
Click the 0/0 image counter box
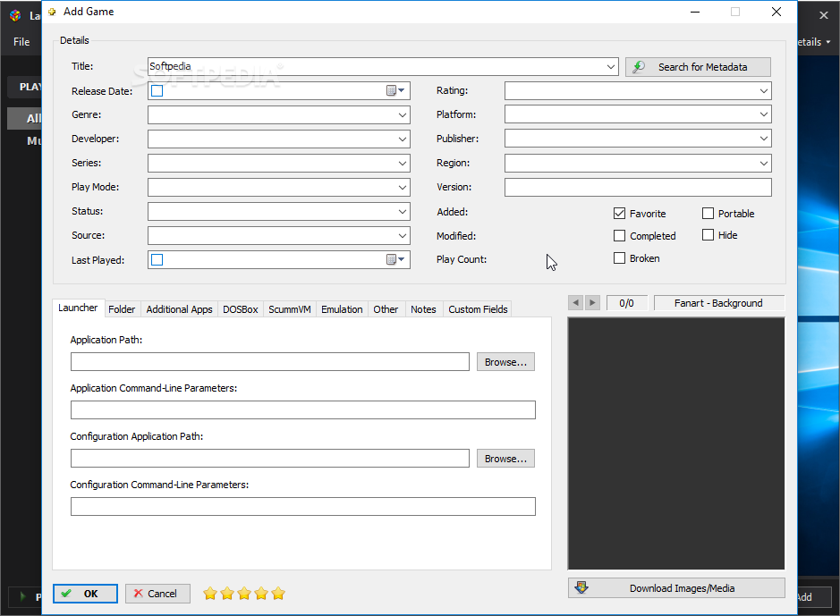tap(627, 303)
